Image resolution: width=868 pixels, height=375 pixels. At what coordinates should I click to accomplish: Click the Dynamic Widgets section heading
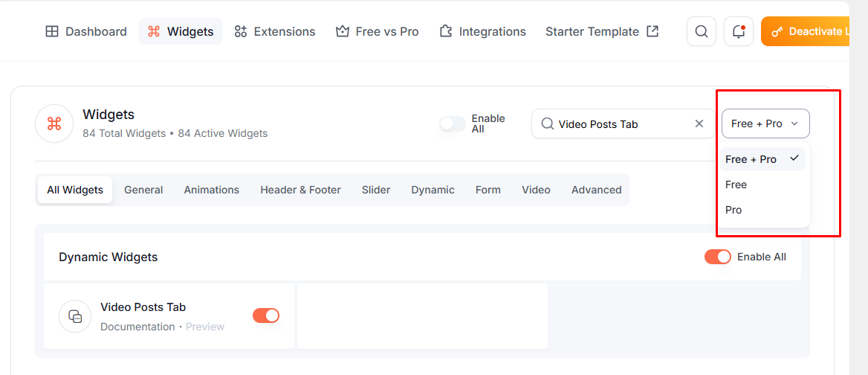(108, 257)
